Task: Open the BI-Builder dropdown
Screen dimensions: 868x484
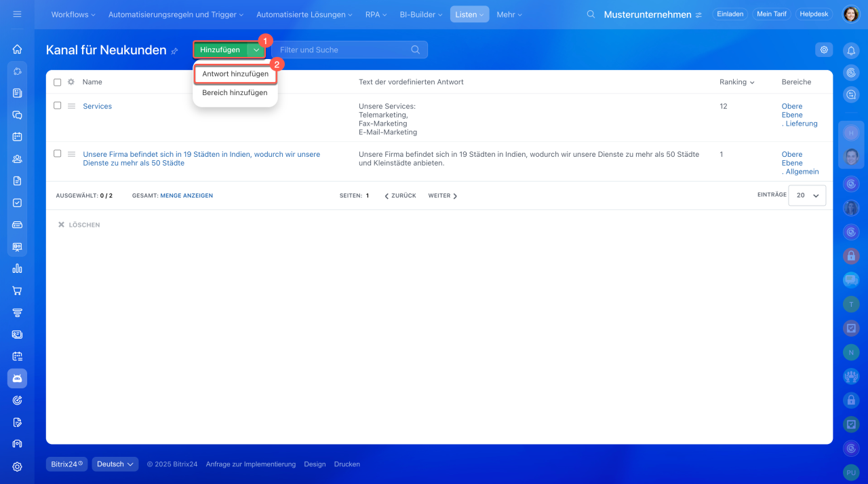Action: (x=421, y=14)
